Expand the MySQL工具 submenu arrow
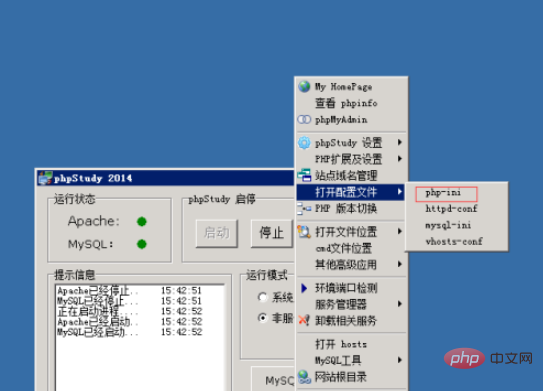 400,360
